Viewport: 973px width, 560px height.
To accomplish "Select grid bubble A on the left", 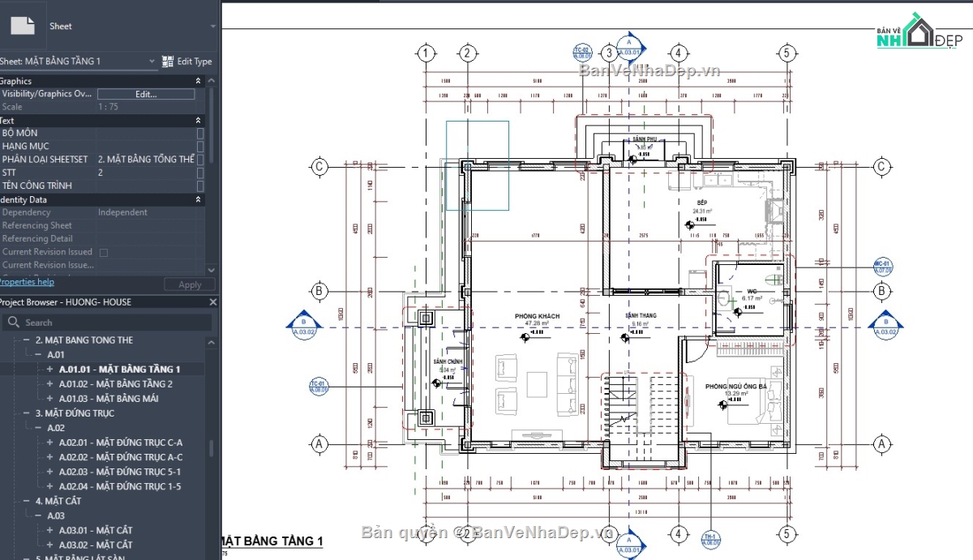I will (319, 444).
